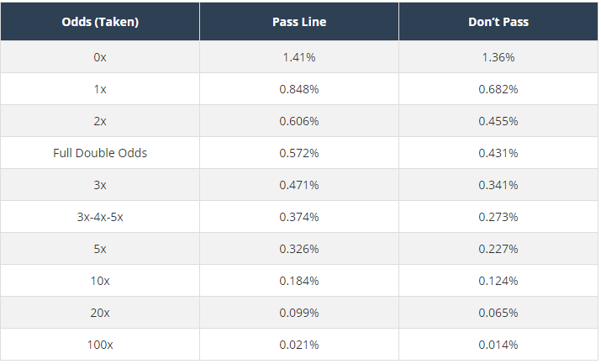This screenshot has height=364, width=601.
Task: Select the 3x odds row label
Action: 100,185
